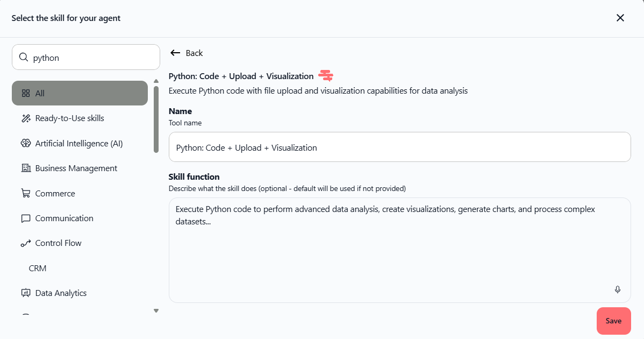Click the Data Analytics chart icon

point(25,293)
